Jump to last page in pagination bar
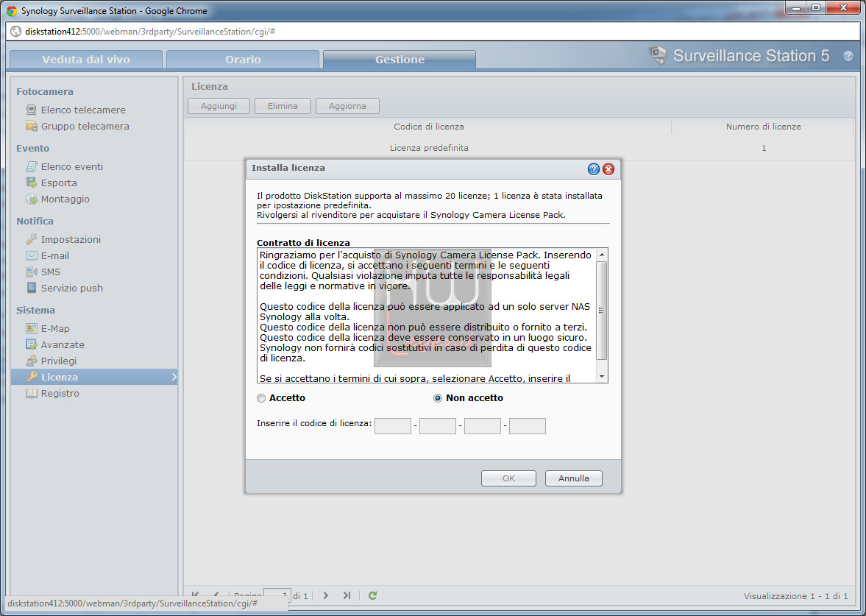 347,595
